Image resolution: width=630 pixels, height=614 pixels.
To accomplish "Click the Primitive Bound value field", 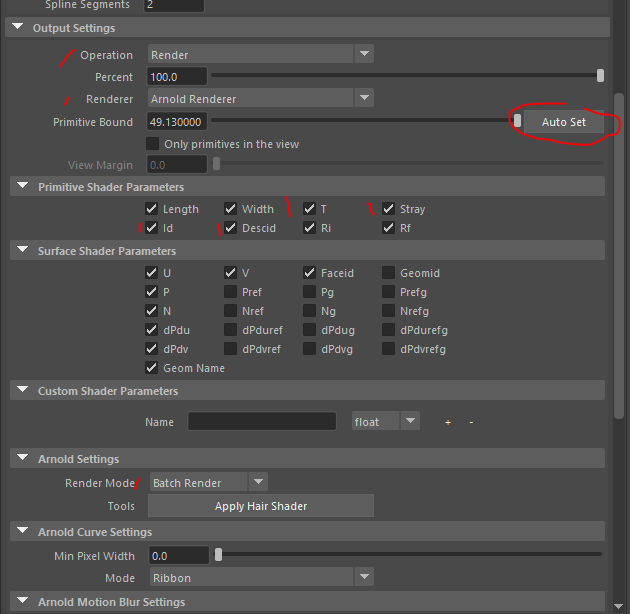I will 177,122.
